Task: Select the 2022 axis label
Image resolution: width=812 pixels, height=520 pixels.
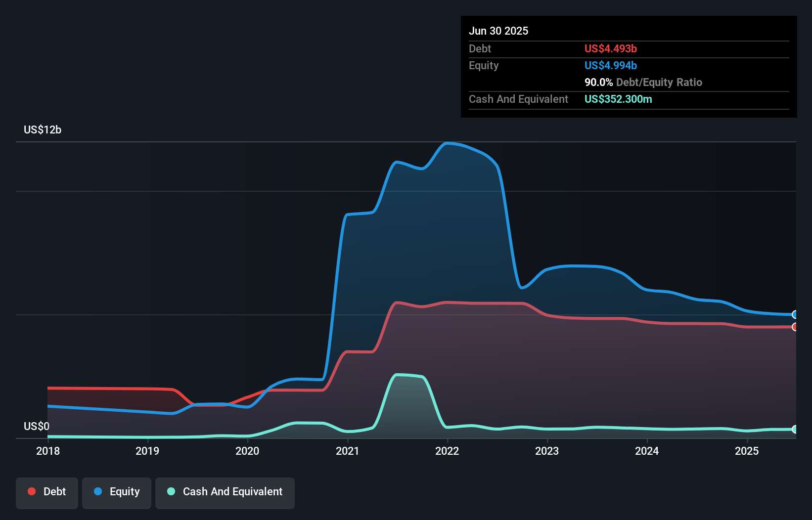Action: 447,451
